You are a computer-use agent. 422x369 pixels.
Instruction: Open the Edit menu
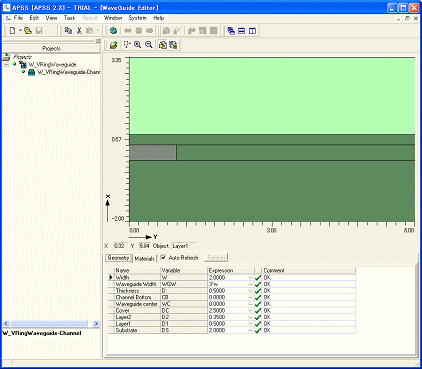pyautogui.click(x=34, y=18)
